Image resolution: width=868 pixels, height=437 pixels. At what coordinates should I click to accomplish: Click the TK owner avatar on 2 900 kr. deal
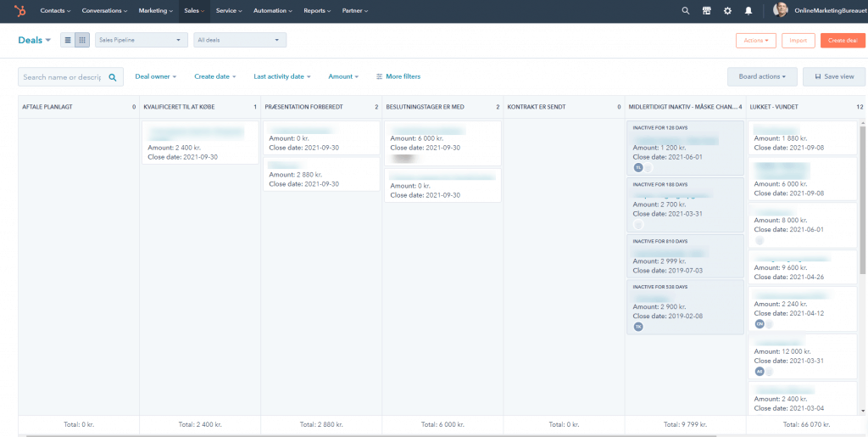638,327
